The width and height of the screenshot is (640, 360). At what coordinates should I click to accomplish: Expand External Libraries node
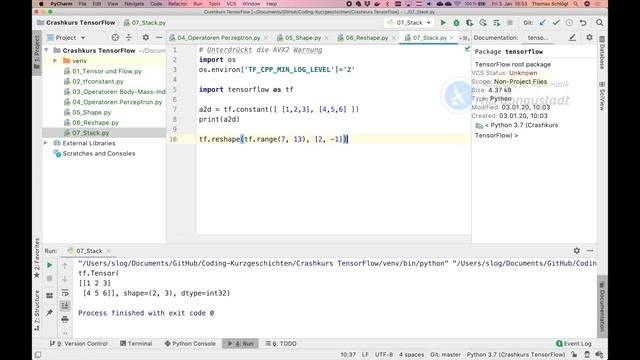pyautogui.click(x=46, y=143)
